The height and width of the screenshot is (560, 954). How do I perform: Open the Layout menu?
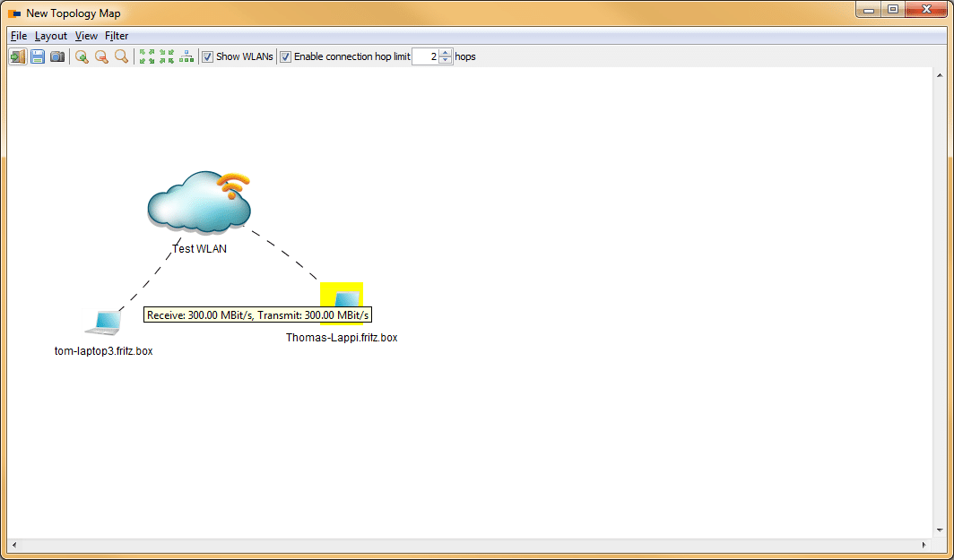51,36
